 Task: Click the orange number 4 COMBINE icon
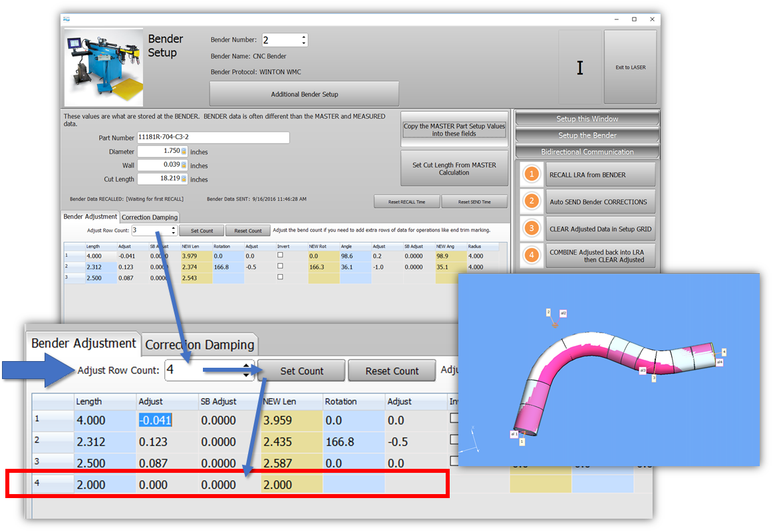click(x=532, y=255)
